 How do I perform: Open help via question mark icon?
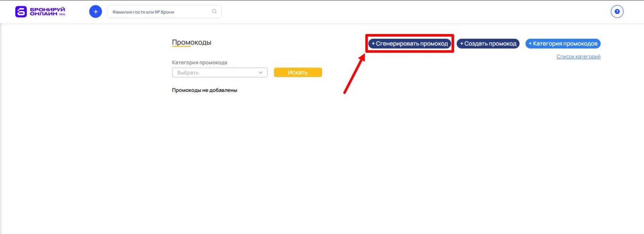(x=617, y=11)
